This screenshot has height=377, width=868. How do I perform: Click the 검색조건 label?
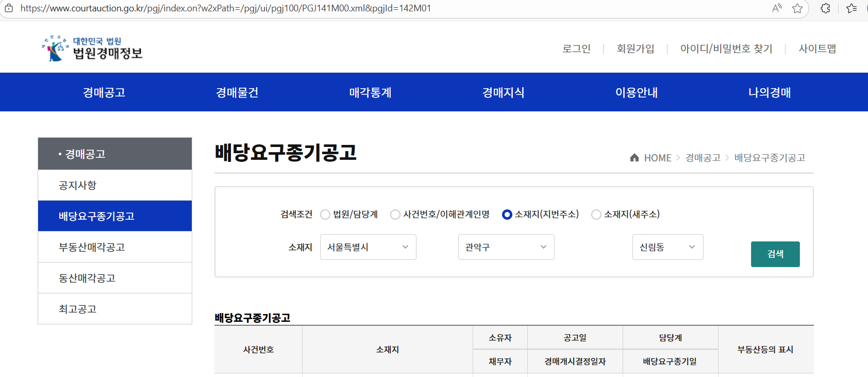tap(296, 215)
